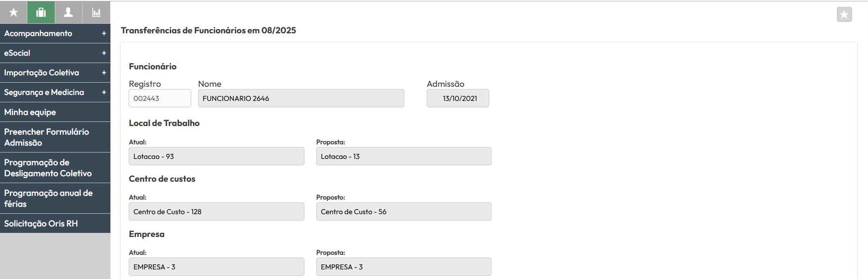Screen dimensions: 868x279
Task: Click the current Lotacao - 93 field
Action: 216,157
